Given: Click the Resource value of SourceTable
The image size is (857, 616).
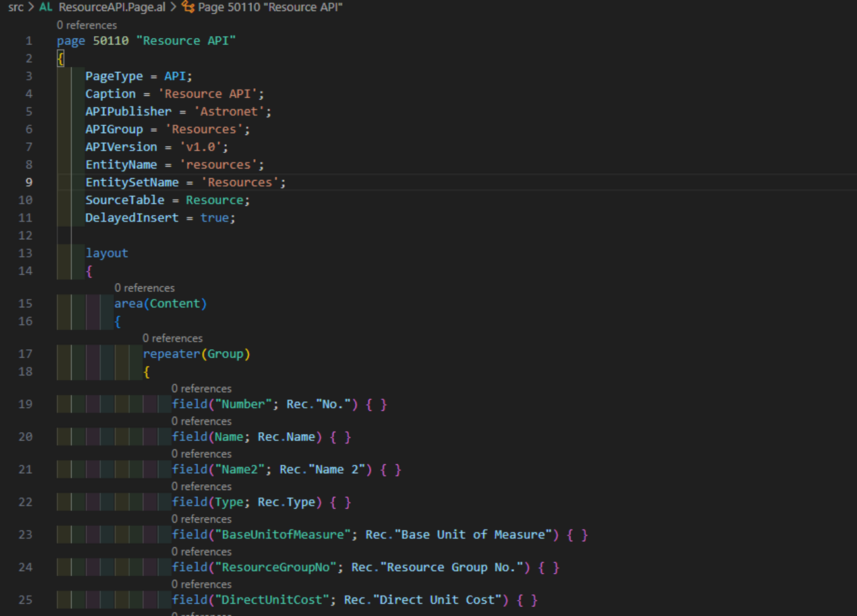Looking at the screenshot, I should [214, 200].
